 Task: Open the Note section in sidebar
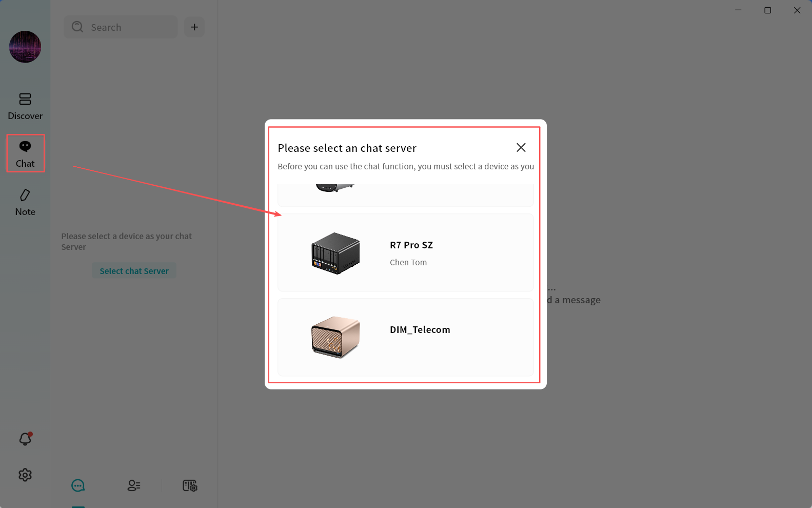[25, 202]
